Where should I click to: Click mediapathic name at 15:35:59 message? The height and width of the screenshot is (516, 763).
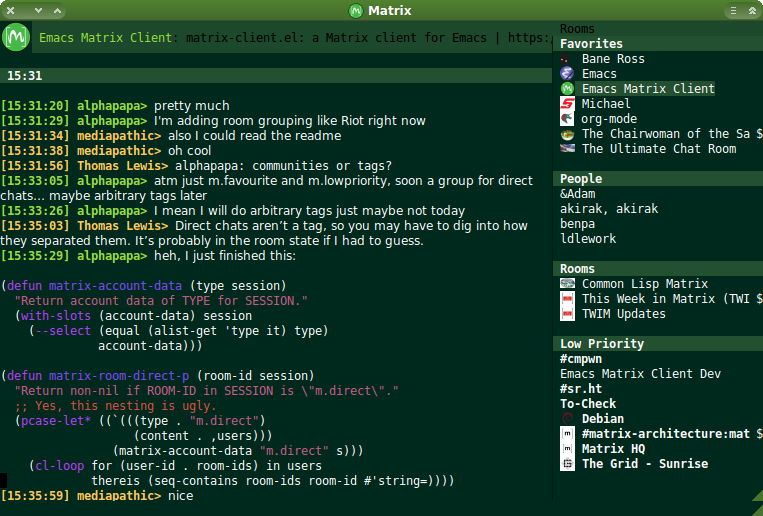(118, 496)
